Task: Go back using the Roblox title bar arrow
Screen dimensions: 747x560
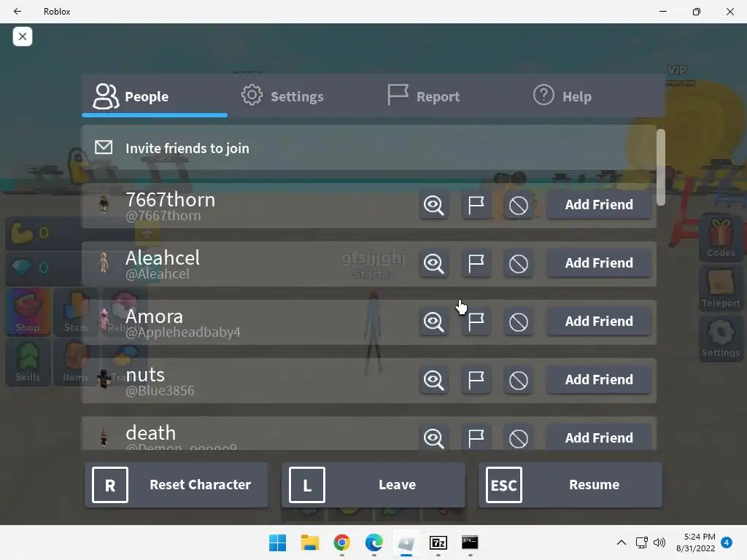Action: coord(18,12)
